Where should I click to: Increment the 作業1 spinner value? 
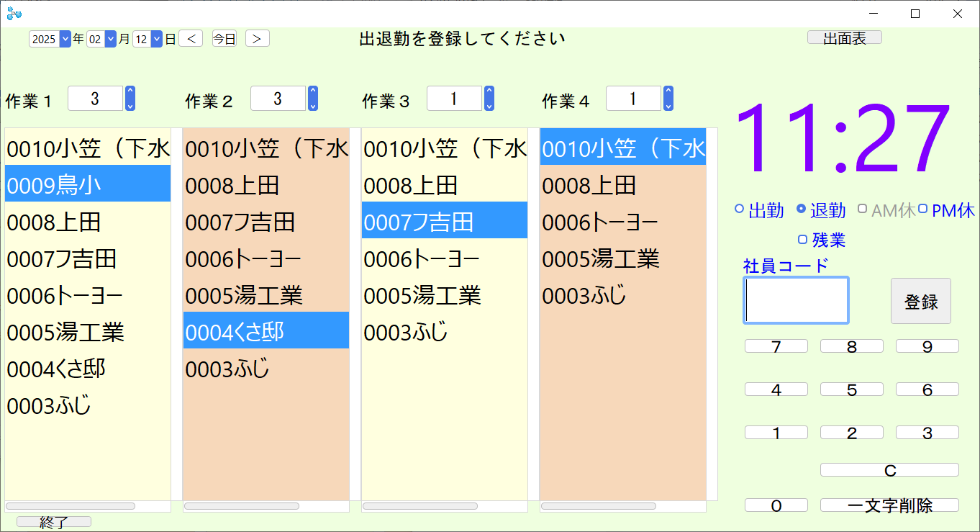click(x=130, y=93)
